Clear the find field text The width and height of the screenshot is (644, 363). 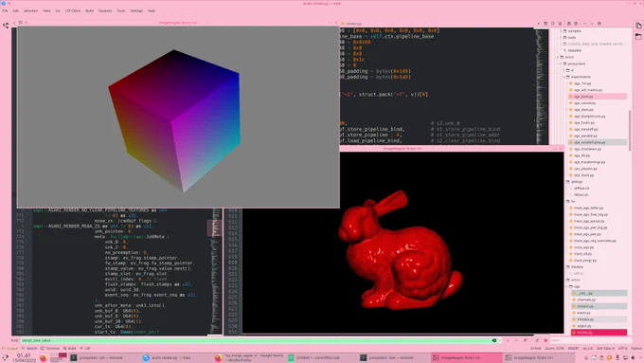click(494, 340)
